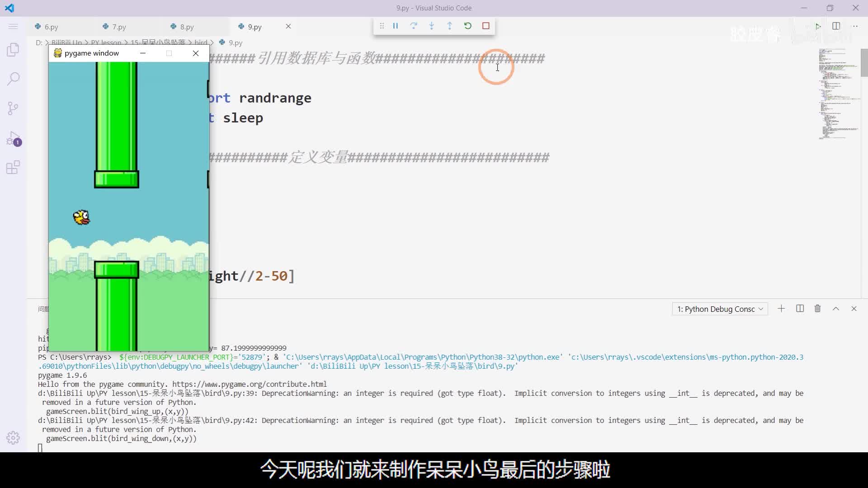868x488 pixels.
Task: Open the Run and Debug view
Action: (13, 138)
